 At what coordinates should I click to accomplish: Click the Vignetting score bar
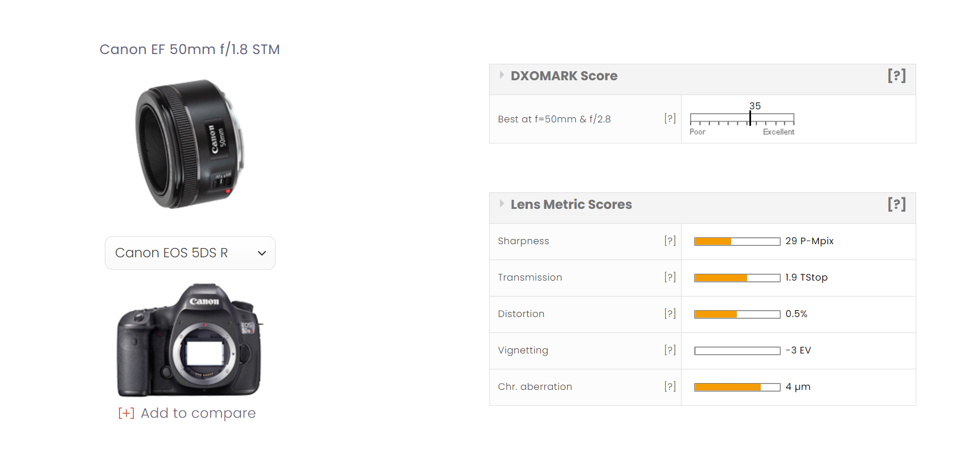(x=737, y=351)
